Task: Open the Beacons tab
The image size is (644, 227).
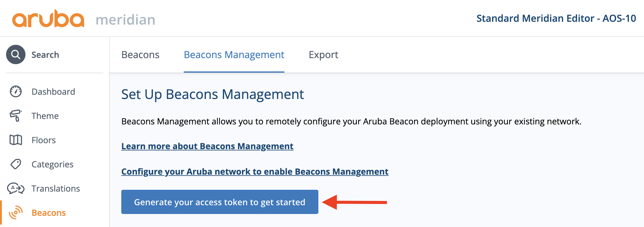Action: click(x=140, y=55)
